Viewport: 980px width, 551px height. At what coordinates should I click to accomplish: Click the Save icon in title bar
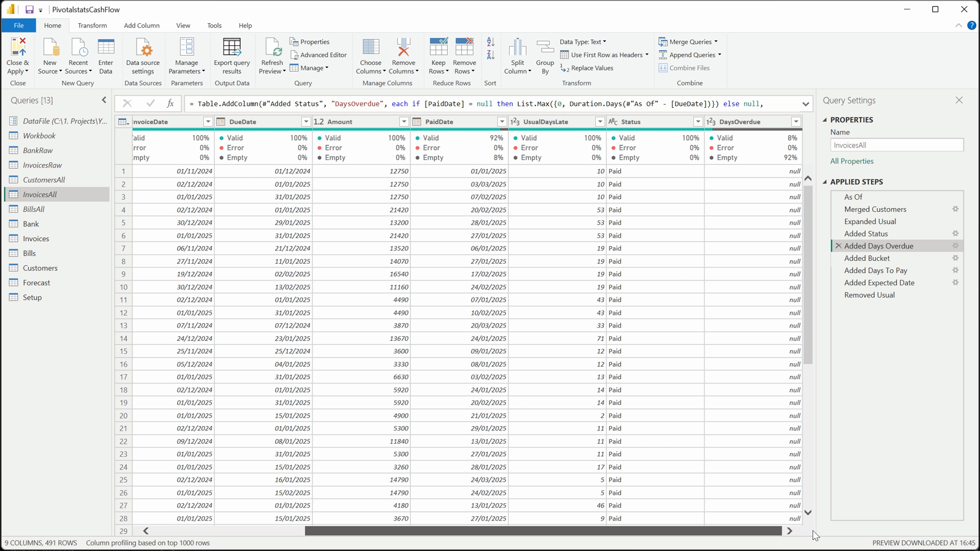click(x=29, y=10)
